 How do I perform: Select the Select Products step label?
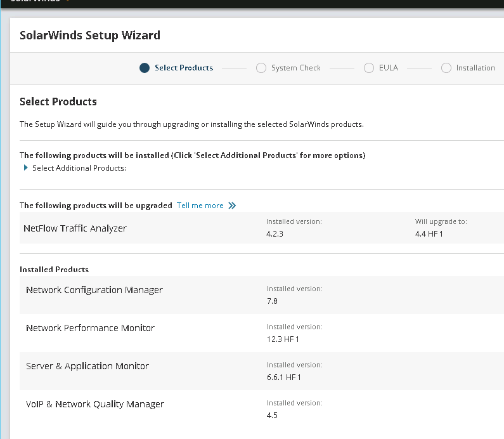click(x=184, y=68)
